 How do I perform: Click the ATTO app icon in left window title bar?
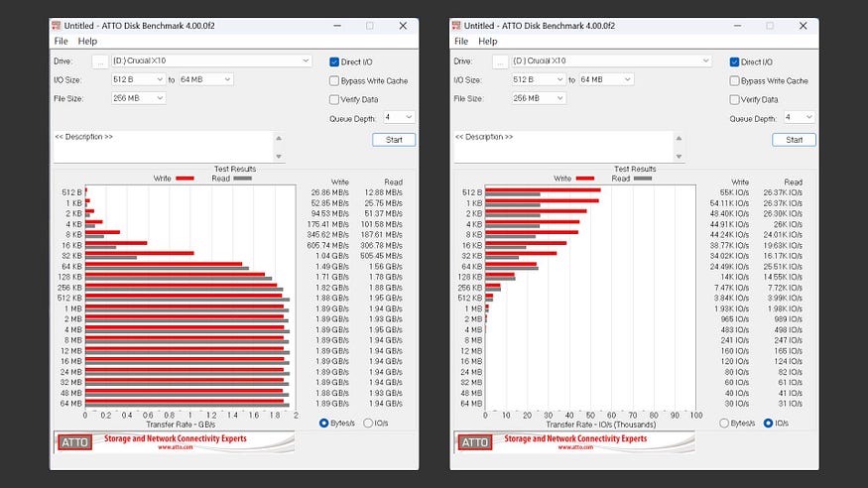point(56,26)
